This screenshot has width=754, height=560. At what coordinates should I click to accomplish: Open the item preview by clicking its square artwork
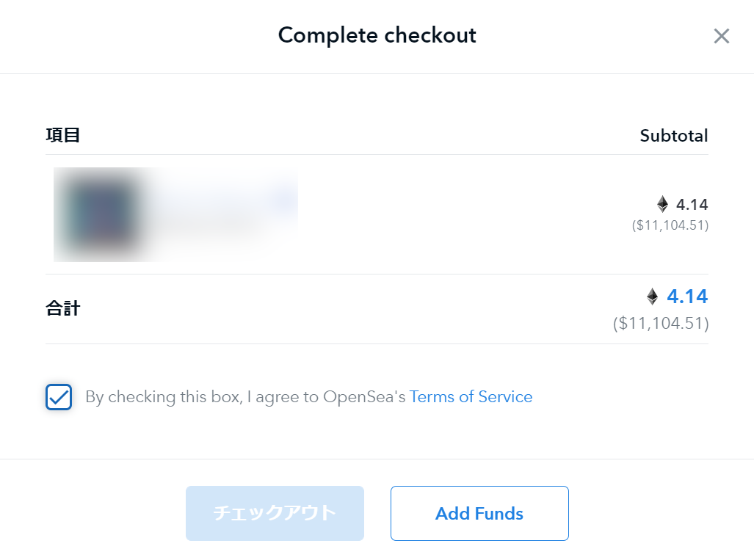pos(101,214)
